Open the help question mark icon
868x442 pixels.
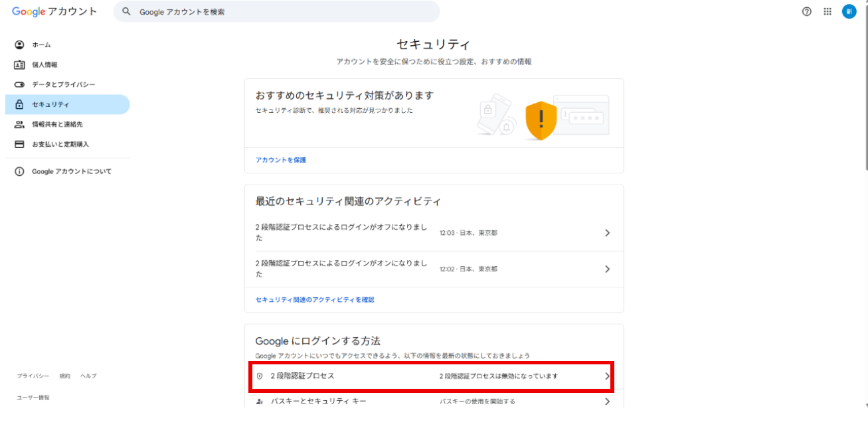click(807, 11)
